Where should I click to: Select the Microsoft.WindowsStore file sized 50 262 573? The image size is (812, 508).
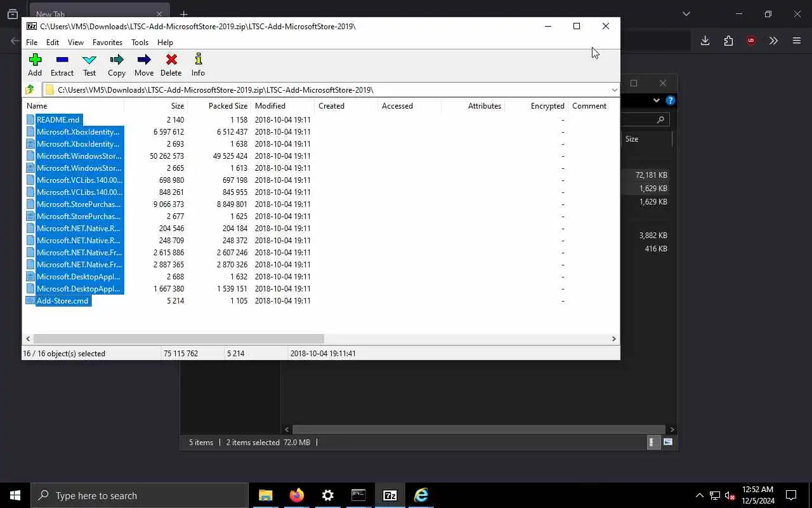[x=79, y=156]
